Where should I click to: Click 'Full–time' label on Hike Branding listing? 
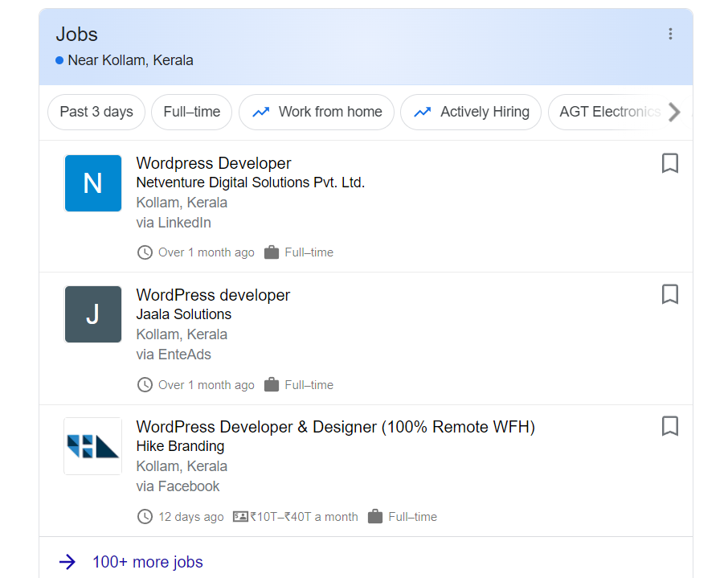pyautogui.click(x=413, y=517)
